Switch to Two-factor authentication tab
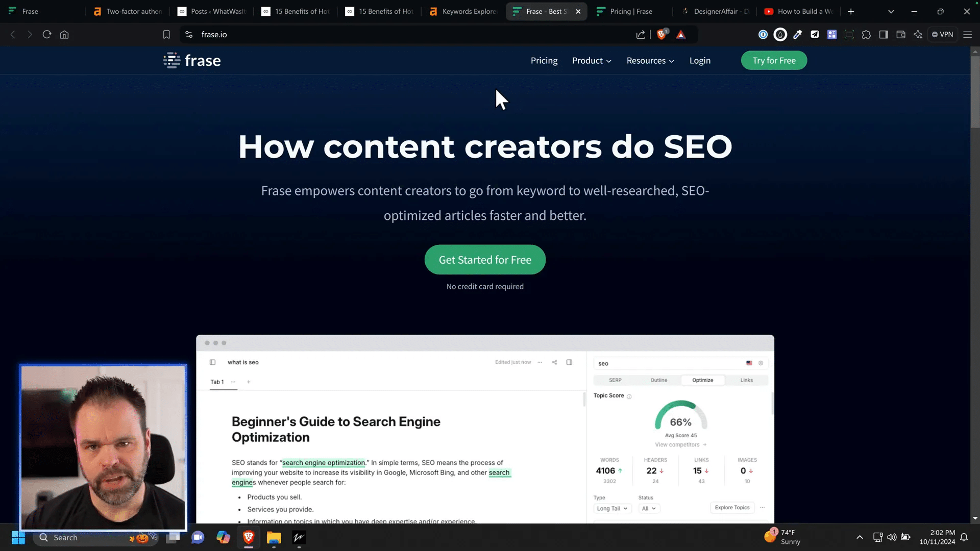980x551 pixels. (x=128, y=11)
